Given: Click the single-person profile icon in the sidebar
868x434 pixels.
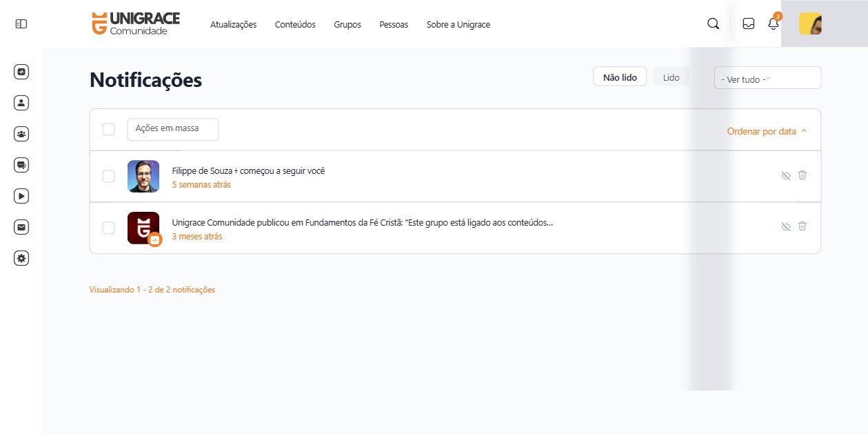Looking at the screenshot, I should click(21, 103).
